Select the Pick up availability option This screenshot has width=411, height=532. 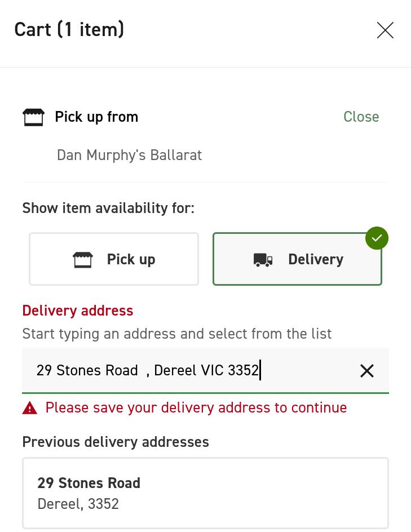pyautogui.click(x=114, y=259)
